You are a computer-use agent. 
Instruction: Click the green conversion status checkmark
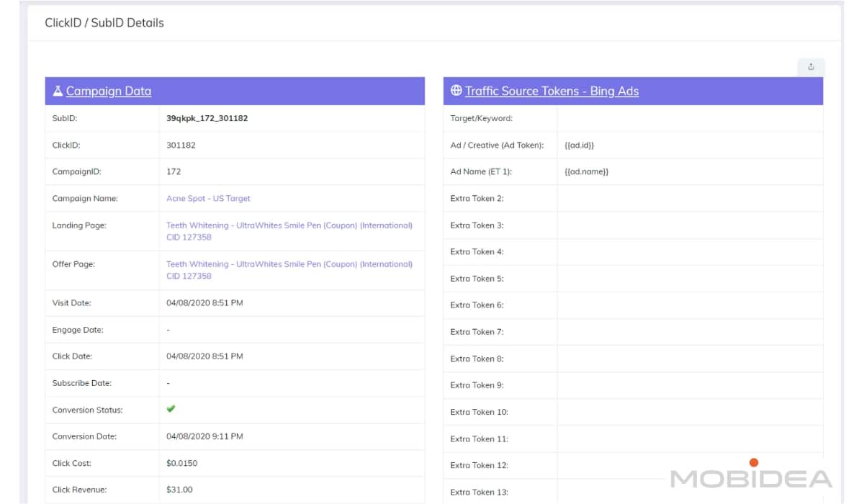171,409
